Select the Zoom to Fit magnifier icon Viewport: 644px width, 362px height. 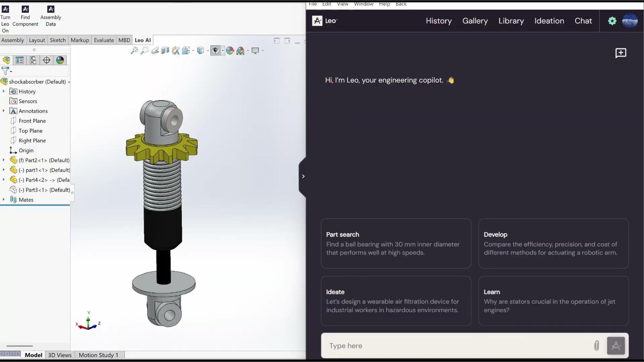(x=134, y=50)
